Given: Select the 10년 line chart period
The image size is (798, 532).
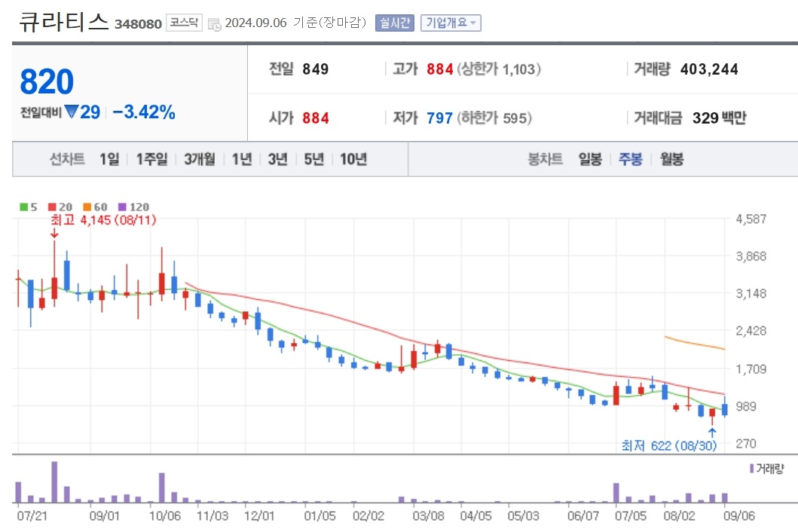Looking at the screenshot, I should (353, 159).
